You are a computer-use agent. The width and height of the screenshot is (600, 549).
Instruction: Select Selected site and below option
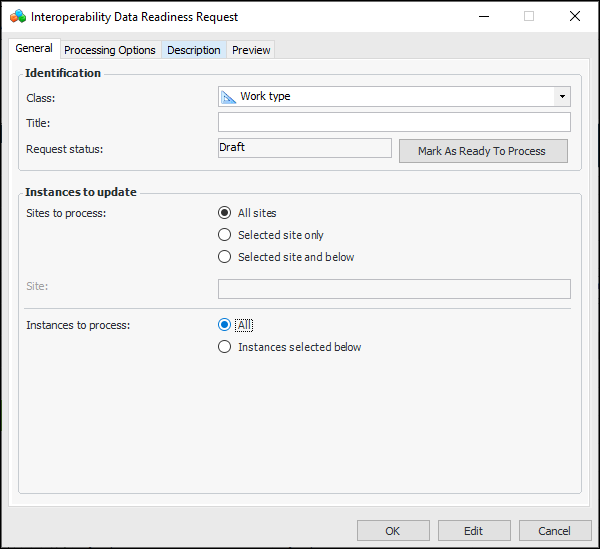point(225,257)
